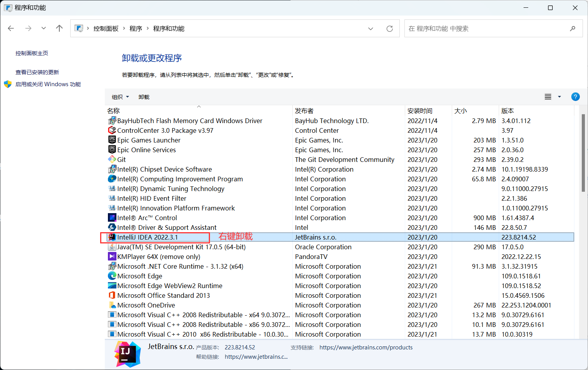Expand the view options dropdown arrow

559,97
